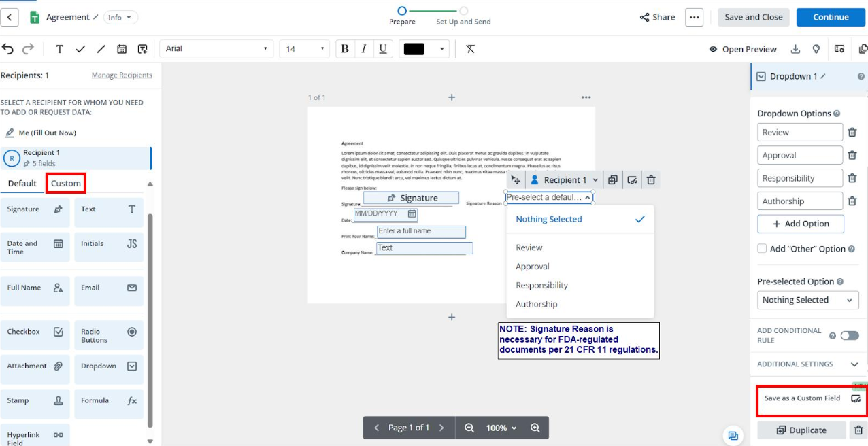868x446 pixels.
Task: Click the move handle on field toolbar
Action: [x=516, y=180]
